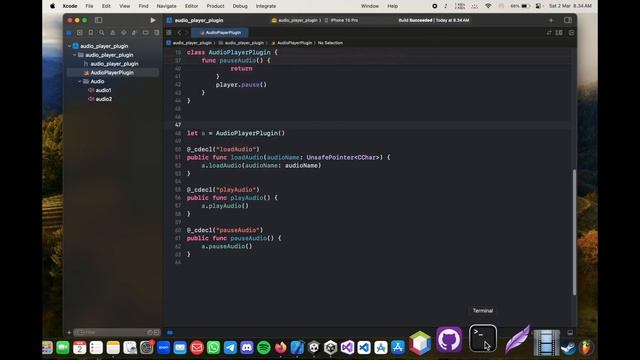640x360 pixels.
Task: Select AudioPlayerPlugin swift file in navigator
Action: point(112,73)
